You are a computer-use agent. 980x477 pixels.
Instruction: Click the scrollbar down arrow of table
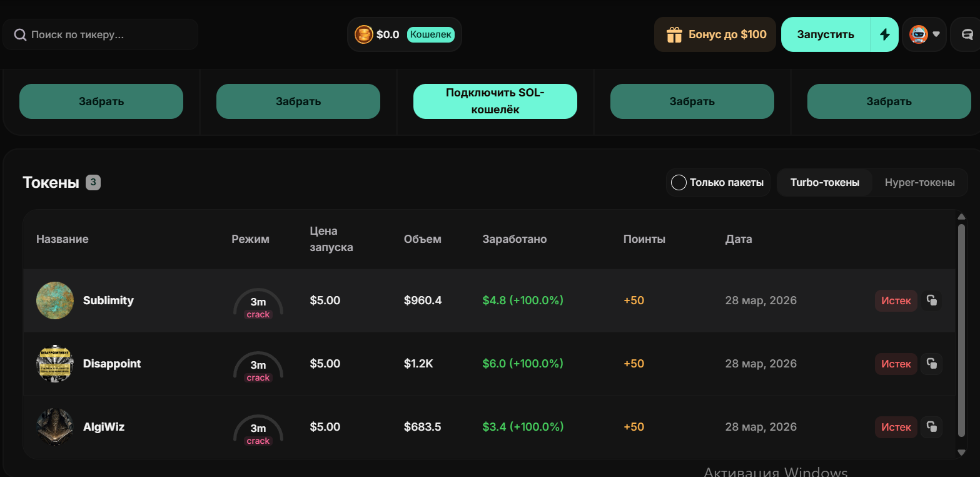[x=962, y=452]
